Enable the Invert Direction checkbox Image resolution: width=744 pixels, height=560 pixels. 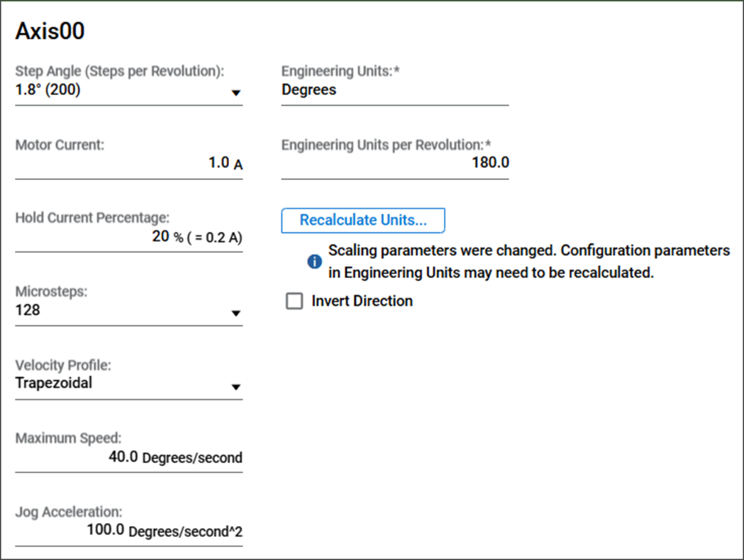click(x=294, y=301)
